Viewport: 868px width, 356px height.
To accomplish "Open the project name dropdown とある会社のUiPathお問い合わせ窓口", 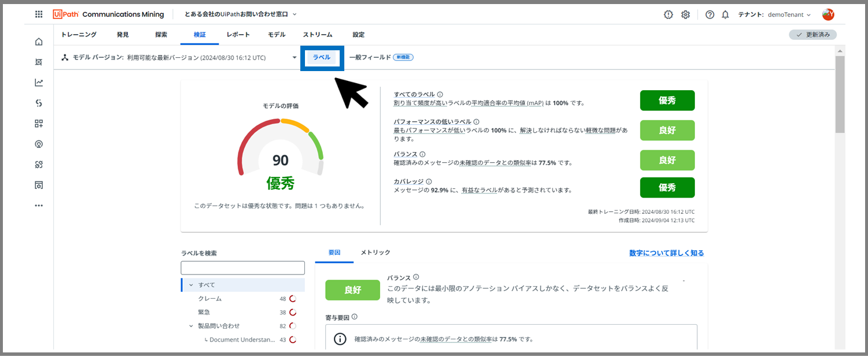I will 240,14.
